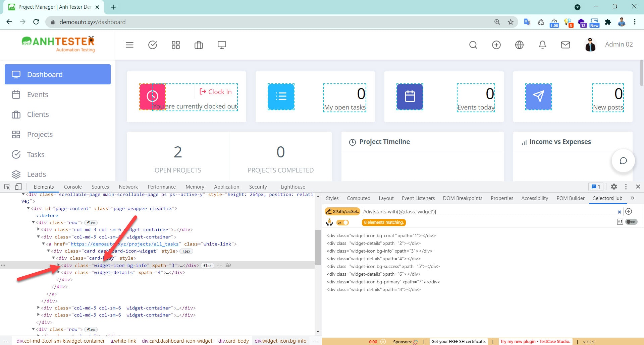Click the search magnifier icon in app header
Screen dimensions: 644x345
(473, 45)
